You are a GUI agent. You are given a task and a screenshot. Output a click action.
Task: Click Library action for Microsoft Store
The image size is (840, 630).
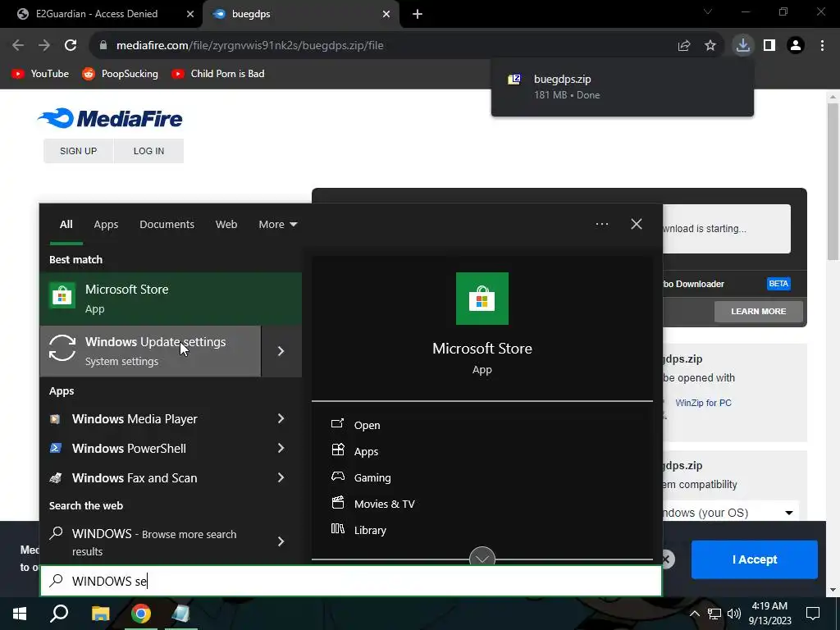pos(370,530)
